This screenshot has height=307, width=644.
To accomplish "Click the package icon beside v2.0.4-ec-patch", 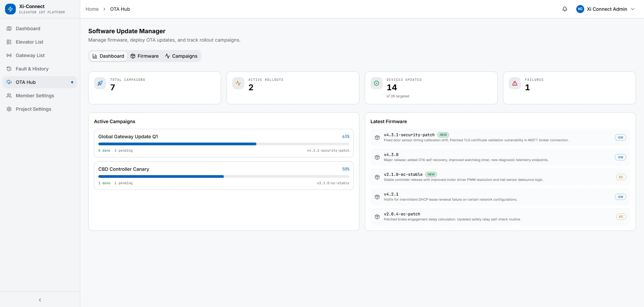I will pyautogui.click(x=377, y=217).
